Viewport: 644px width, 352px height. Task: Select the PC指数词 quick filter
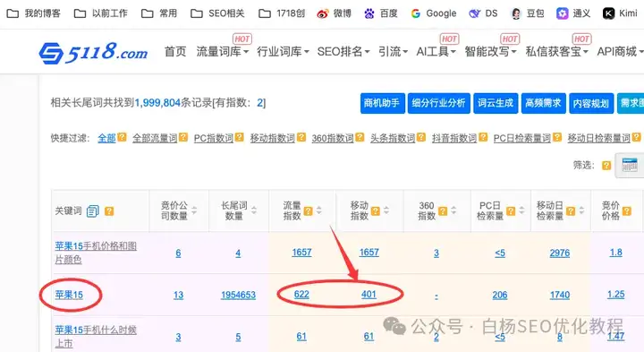[214, 138]
